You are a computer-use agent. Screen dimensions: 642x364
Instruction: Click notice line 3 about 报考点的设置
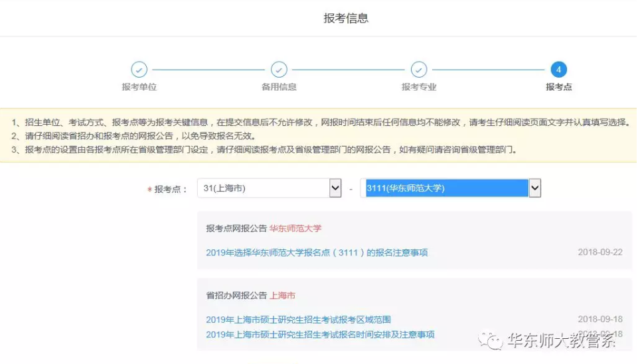(264, 150)
